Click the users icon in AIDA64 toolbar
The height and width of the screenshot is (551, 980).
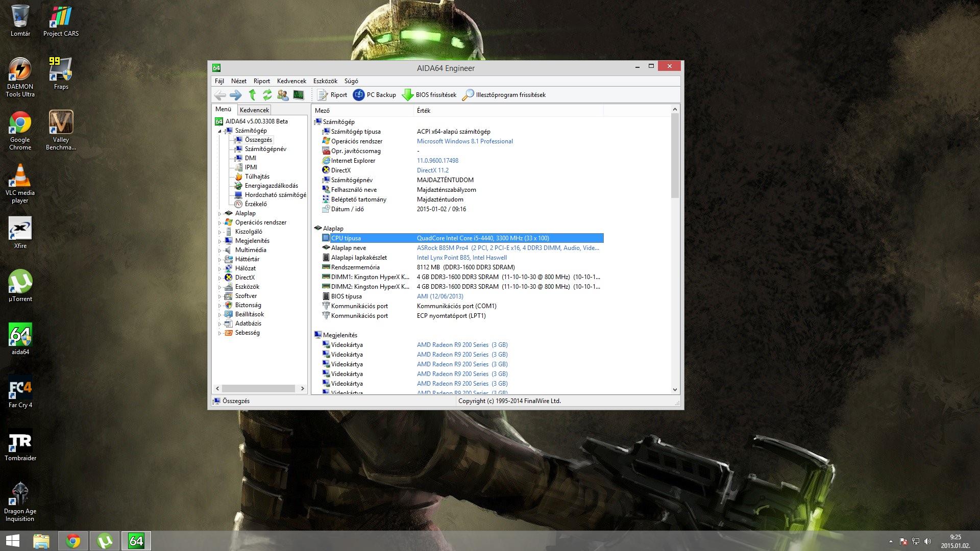[282, 95]
